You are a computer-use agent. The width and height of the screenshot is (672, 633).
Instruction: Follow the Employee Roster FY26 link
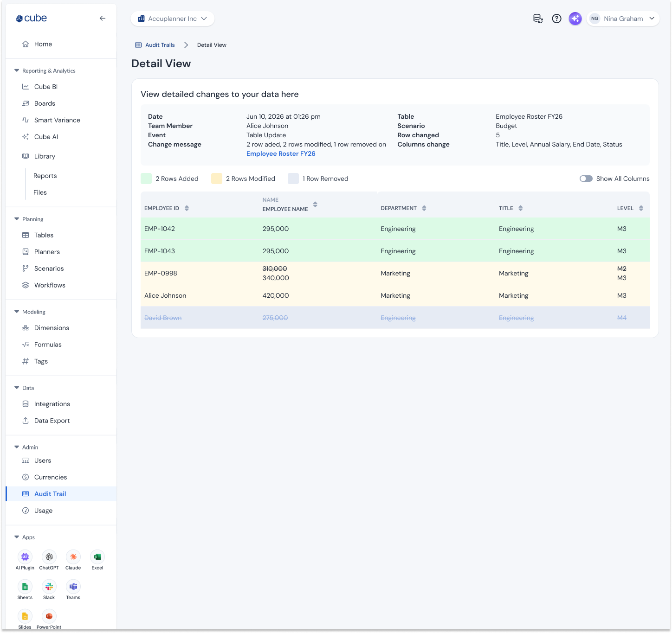pyautogui.click(x=281, y=153)
